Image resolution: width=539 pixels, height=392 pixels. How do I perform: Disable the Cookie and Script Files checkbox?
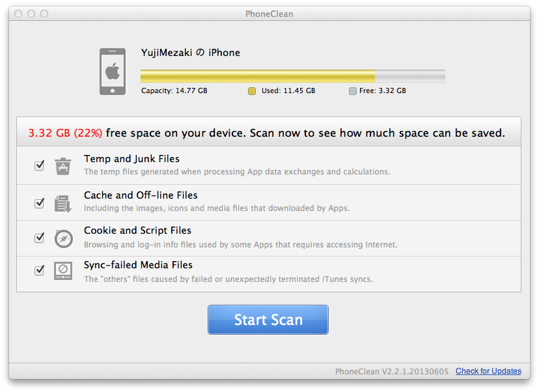39,238
